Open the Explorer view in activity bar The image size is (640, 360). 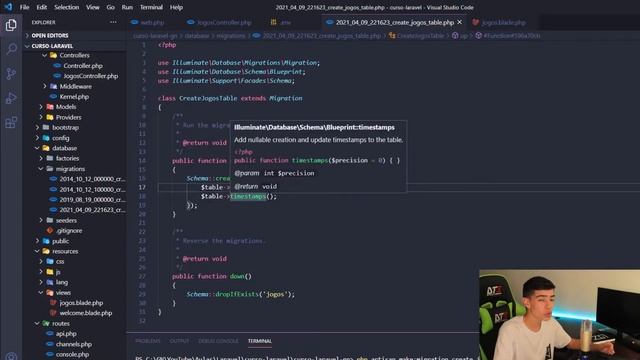tap(11, 25)
